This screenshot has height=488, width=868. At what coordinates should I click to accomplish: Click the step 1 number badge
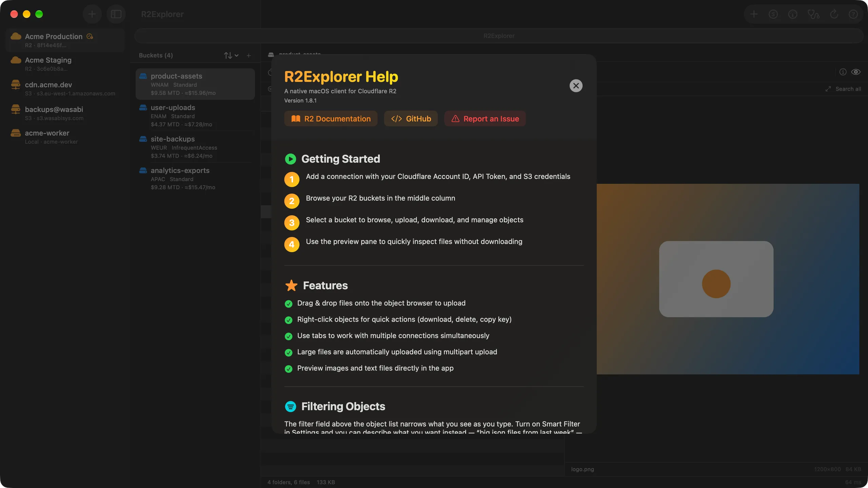pyautogui.click(x=292, y=179)
